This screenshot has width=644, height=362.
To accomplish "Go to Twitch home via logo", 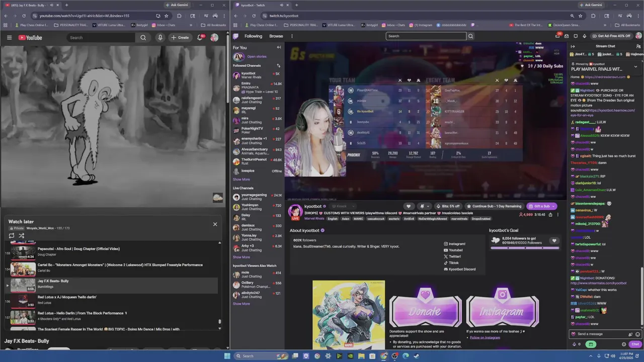I will (235, 36).
